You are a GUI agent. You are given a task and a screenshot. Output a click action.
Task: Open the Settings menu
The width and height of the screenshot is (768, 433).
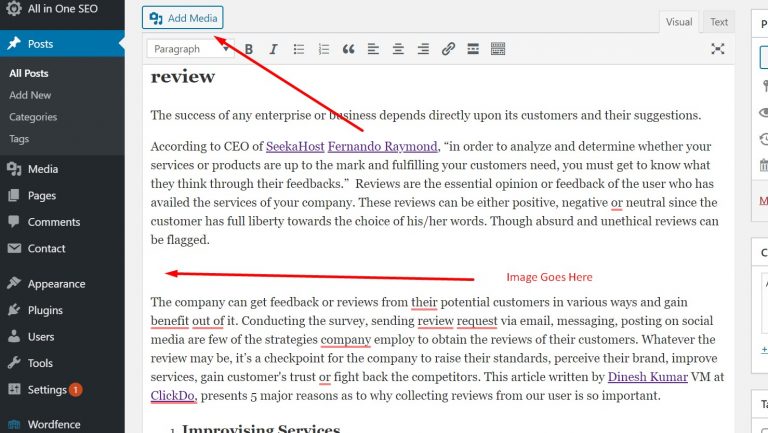click(62, 389)
